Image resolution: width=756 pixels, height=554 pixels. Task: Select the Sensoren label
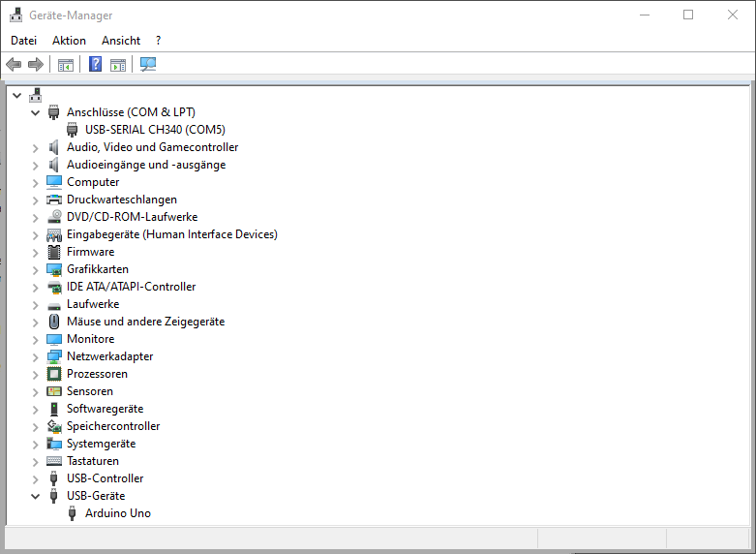click(90, 391)
